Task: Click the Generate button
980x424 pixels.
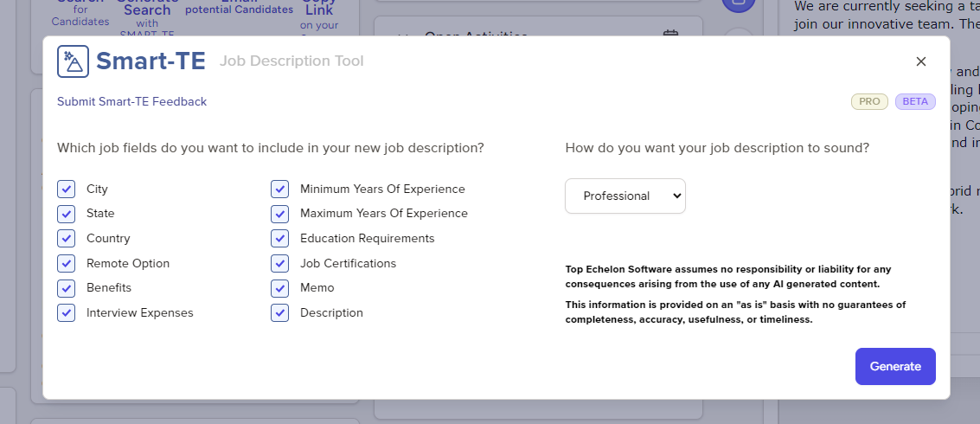Action: pyautogui.click(x=895, y=366)
